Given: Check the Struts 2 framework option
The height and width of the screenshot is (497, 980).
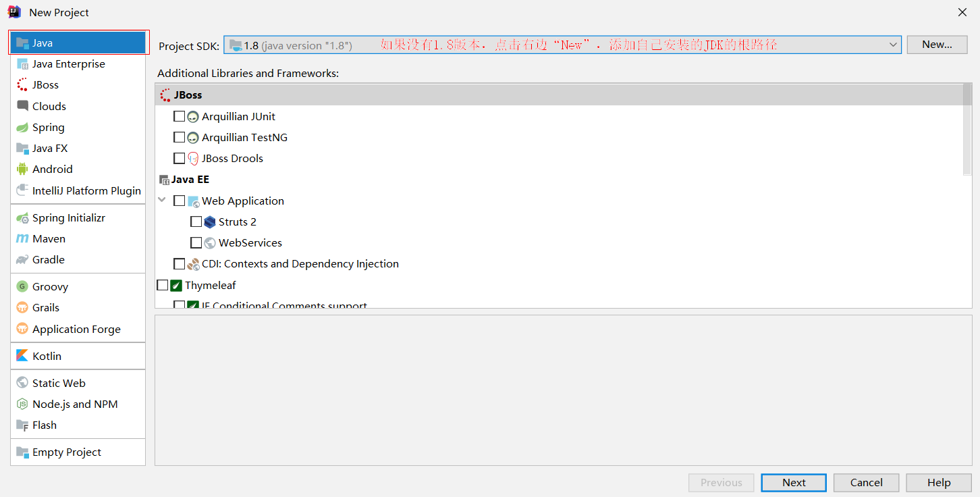Looking at the screenshot, I should 196,221.
